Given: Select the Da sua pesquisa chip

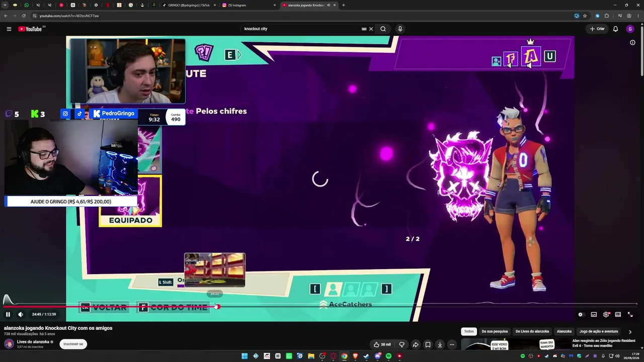Looking at the screenshot, I should coord(495,331).
